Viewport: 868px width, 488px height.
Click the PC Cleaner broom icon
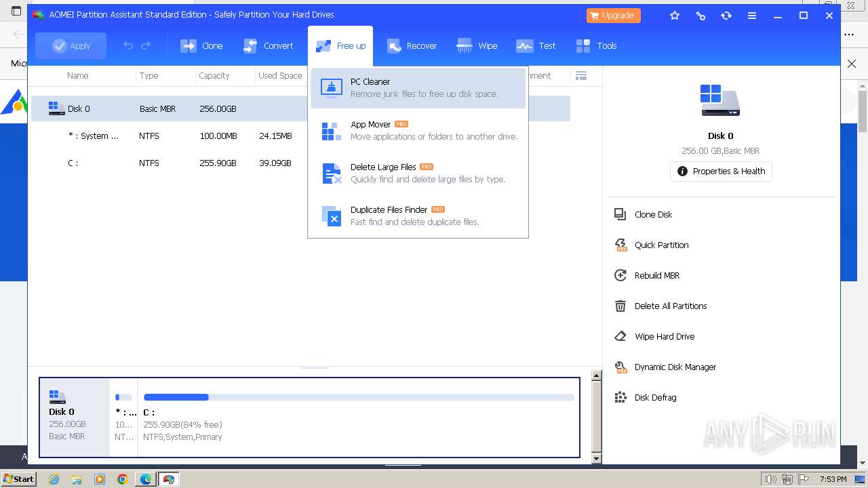coord(332,88)
